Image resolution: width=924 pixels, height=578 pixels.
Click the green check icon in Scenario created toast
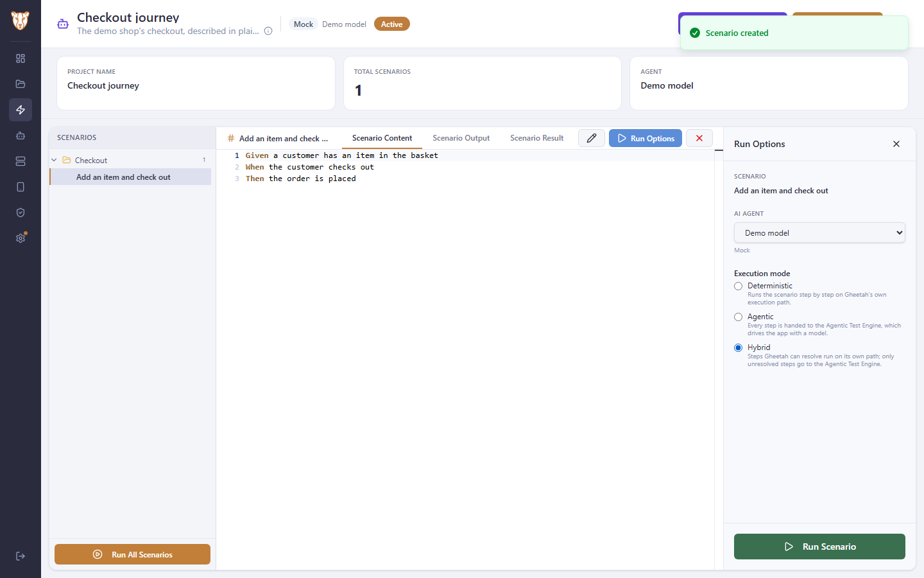click(695, 33)
